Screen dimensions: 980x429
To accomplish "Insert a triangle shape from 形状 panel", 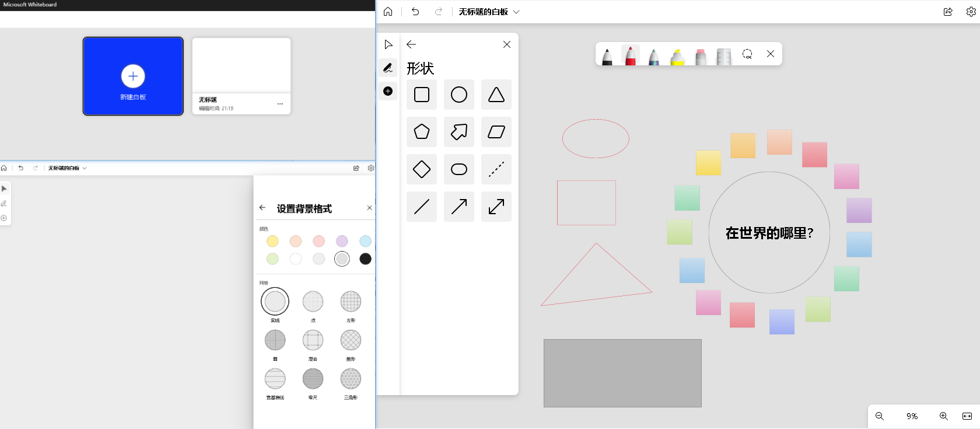I will pyautogui.click(x=496, y=95).
